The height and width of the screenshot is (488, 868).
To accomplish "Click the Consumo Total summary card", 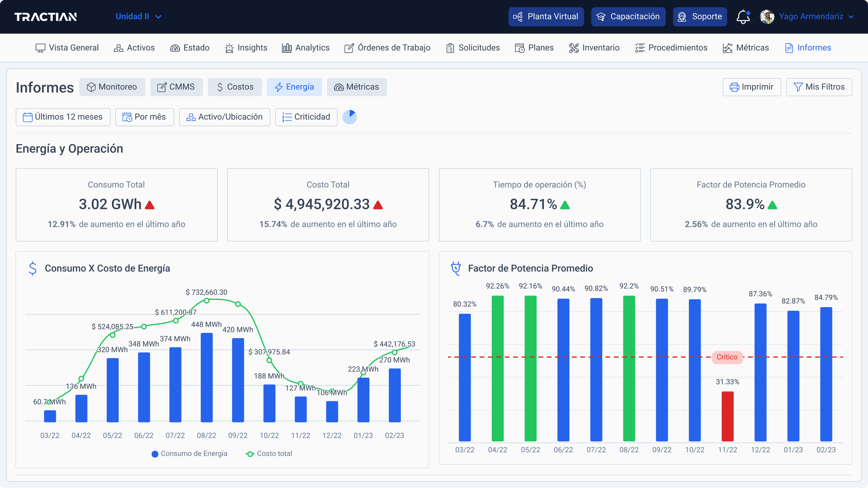I will [116, 204].
